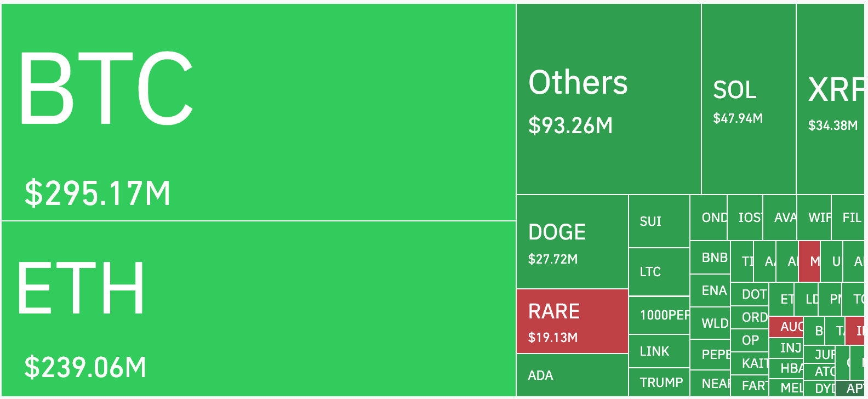The image size is (868, 399).
Task: Select the red AUC tile
Action: [x=786, y=327]
